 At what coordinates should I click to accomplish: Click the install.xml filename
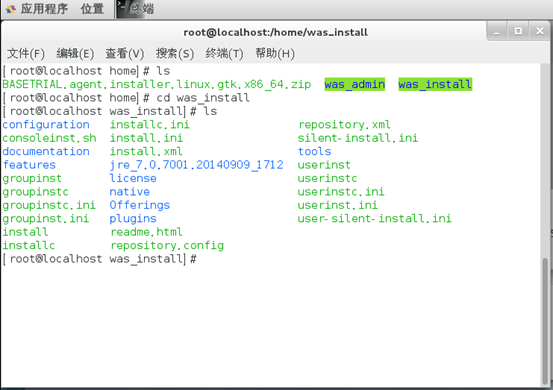click(x=146, y=151)
